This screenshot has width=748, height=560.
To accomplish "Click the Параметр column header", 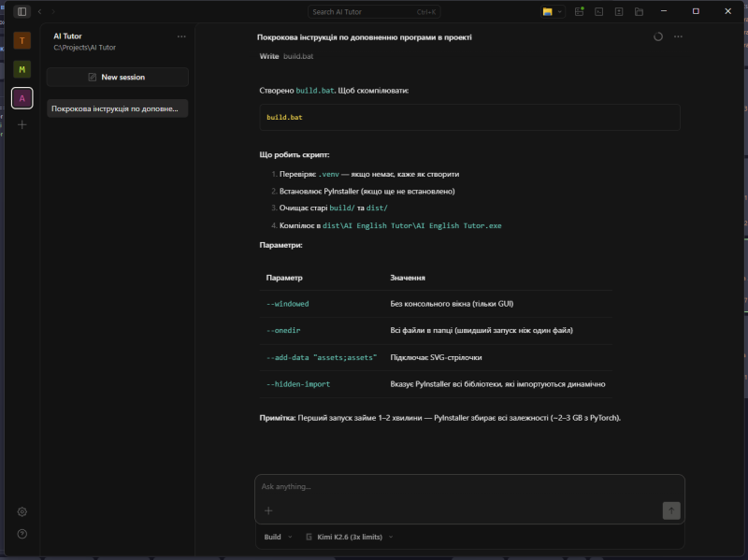I will [284, 278].
